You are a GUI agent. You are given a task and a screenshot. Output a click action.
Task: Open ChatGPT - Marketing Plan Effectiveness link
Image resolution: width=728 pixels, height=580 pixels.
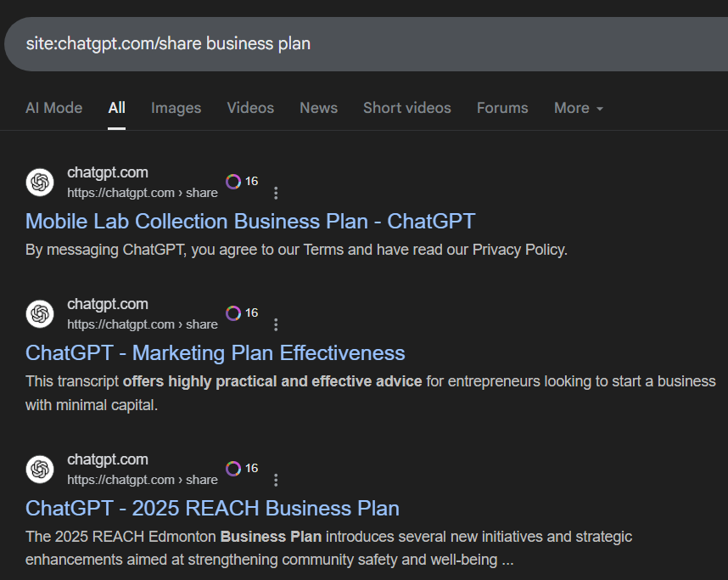click(x=215, y=353)
